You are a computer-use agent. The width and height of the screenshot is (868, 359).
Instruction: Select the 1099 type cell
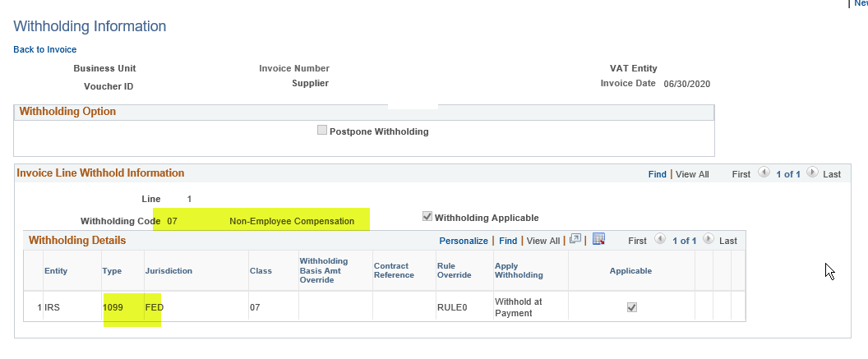[113, 307]
